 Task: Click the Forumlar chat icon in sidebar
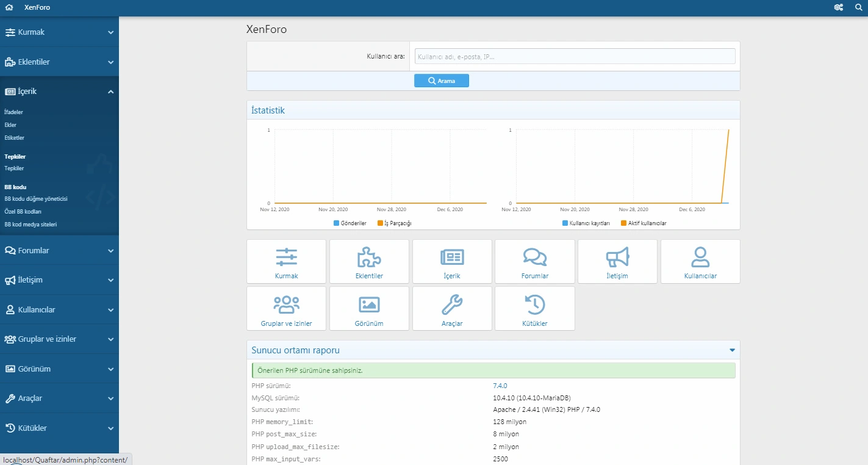tap(10, 251)
